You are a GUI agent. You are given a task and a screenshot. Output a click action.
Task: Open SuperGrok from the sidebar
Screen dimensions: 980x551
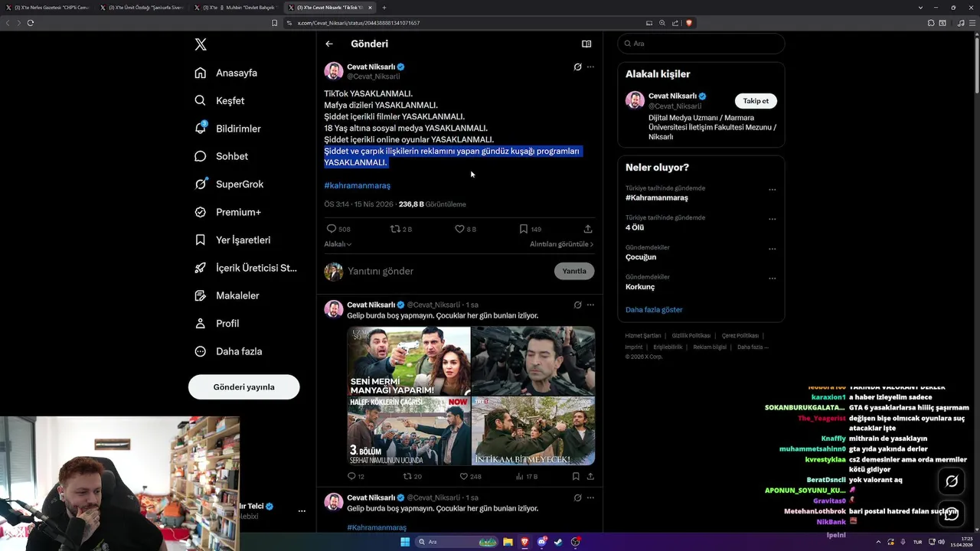229,184
